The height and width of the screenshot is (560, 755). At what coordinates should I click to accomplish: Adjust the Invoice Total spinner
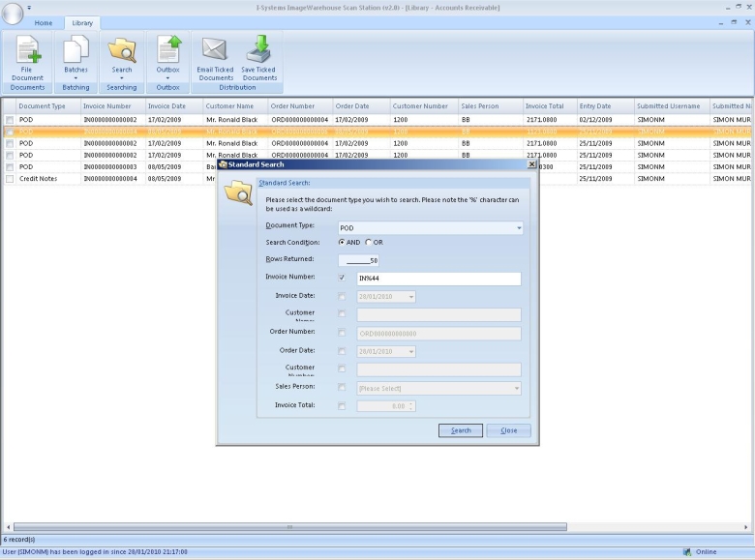coord(410,406)
